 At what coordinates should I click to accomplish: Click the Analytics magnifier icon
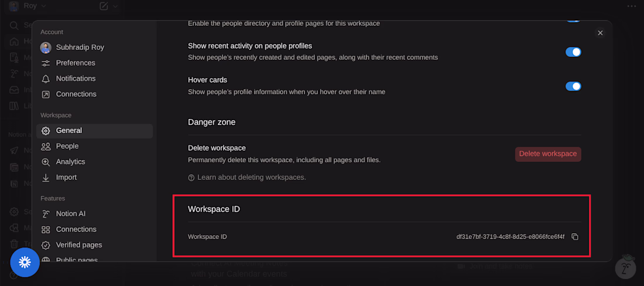click(x=46, y=162)
